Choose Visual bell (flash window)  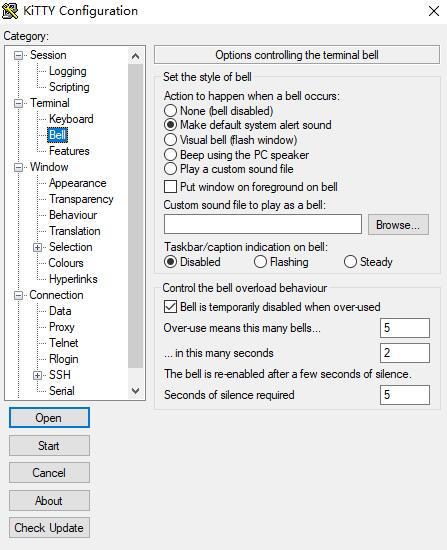(170, 140)
